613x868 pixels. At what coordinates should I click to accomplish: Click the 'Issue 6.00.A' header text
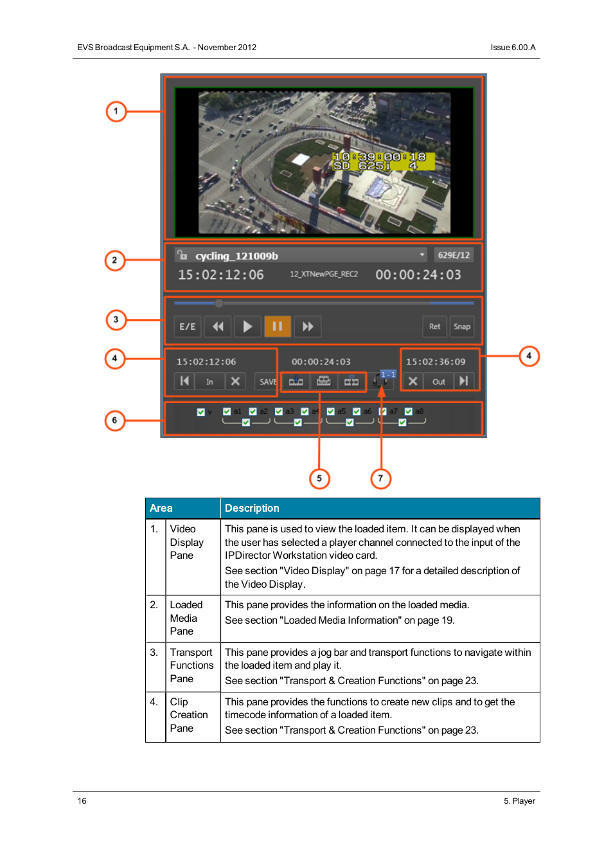[x=513, y=48]
